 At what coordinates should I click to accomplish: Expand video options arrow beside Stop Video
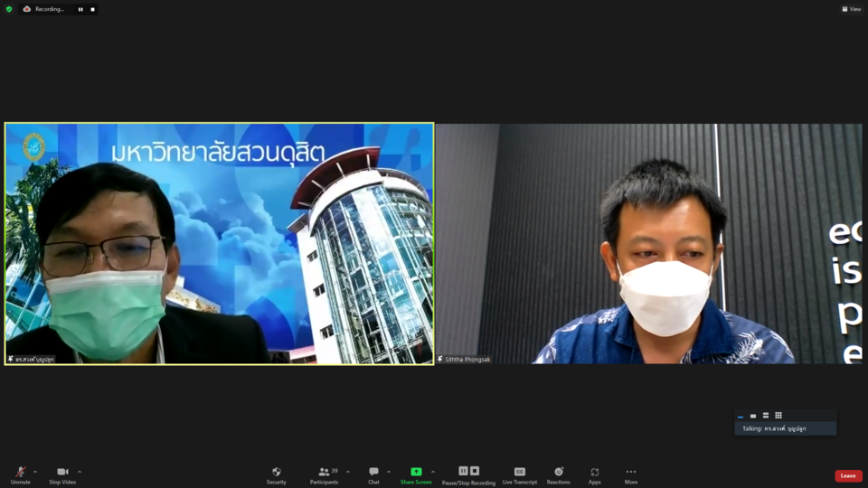tap(80, 472)
